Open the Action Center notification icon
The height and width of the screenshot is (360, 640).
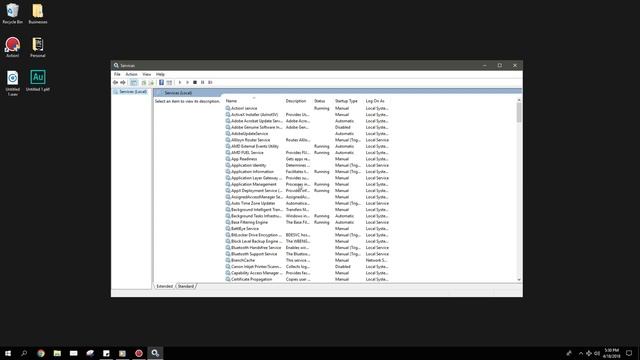point(629,353)
